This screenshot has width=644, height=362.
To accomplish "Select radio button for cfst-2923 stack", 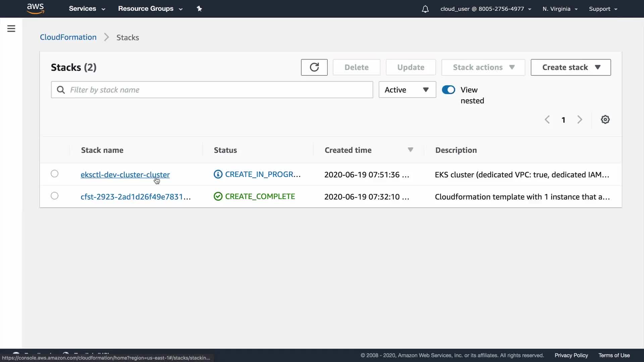I will [54, 196].
